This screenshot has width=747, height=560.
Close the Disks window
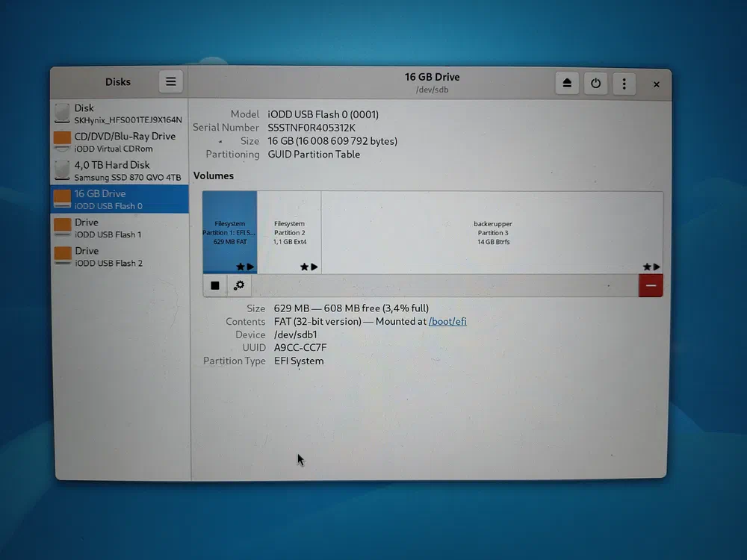pos(656,85)
